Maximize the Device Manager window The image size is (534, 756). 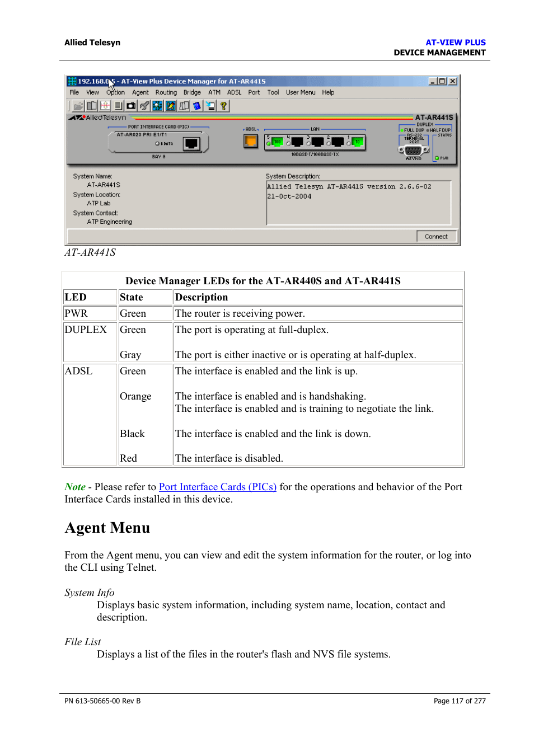[442, 81]
